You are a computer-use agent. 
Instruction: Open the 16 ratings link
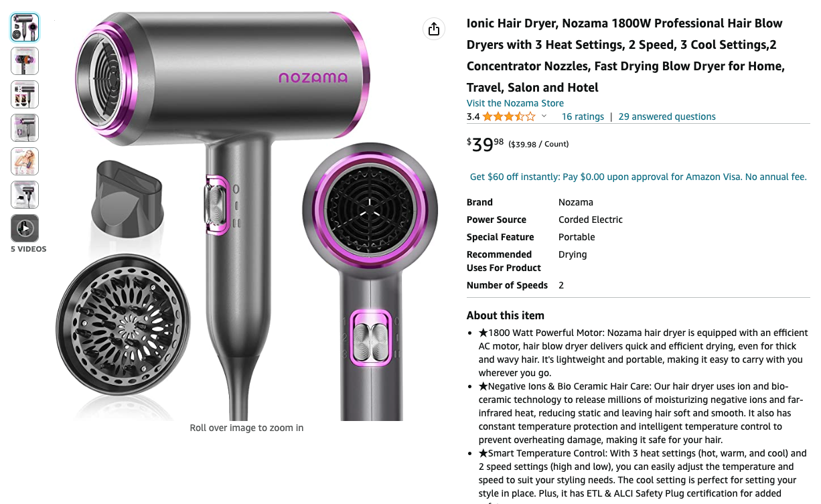click(x=583, y=116)
